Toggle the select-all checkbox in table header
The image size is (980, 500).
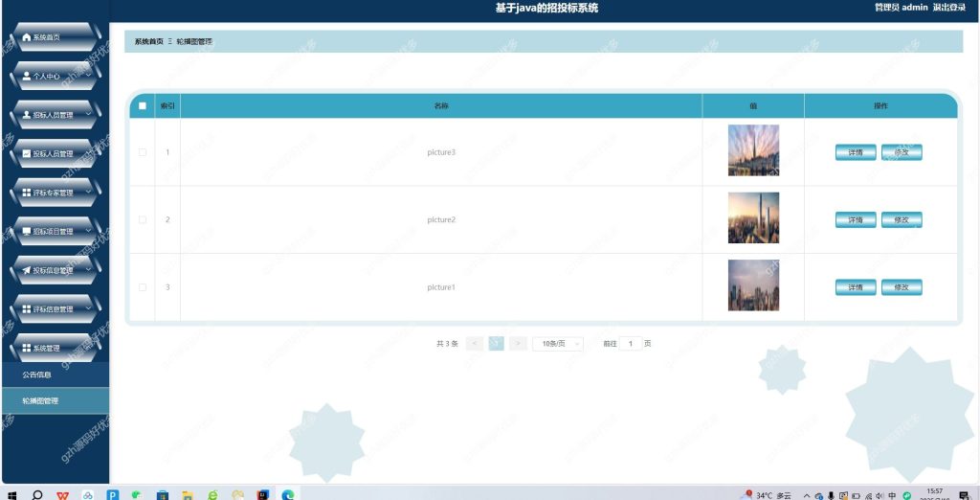tap(143, 105)
